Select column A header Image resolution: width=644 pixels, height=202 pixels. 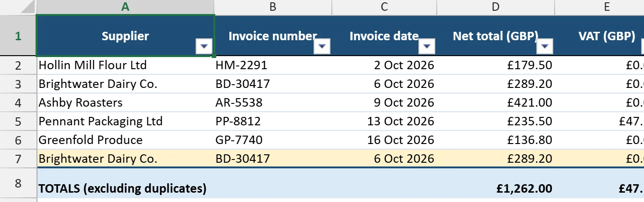[x=125, y=7]
